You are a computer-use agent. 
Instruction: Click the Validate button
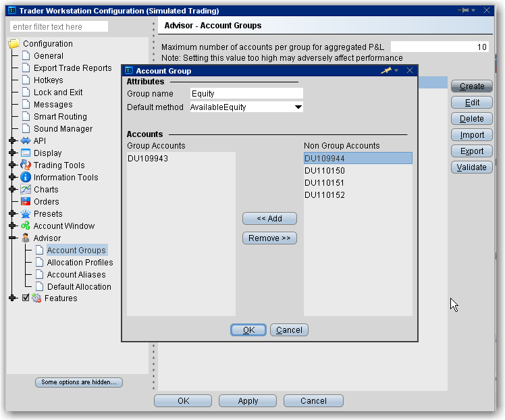472,167
